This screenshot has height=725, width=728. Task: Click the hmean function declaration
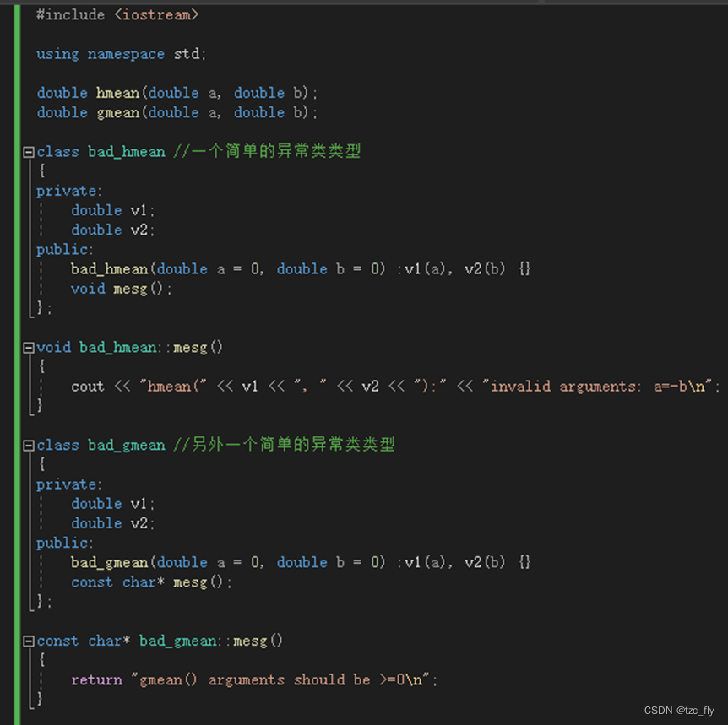[177, 93]
